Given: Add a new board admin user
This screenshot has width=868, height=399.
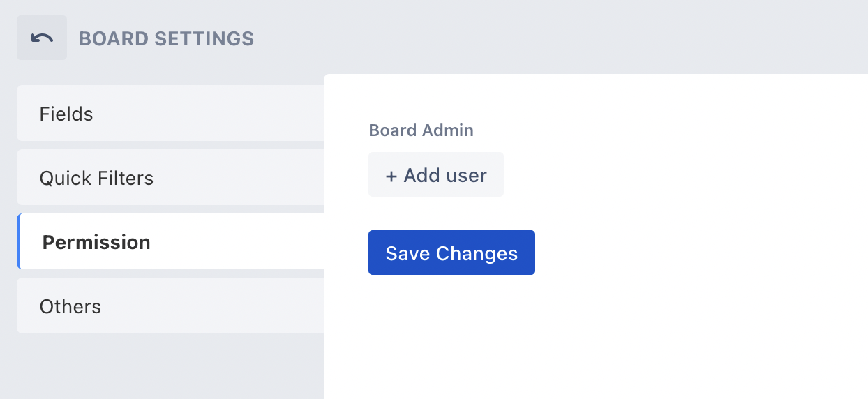Looking at the screenshot, I should (x=436, y=174).
